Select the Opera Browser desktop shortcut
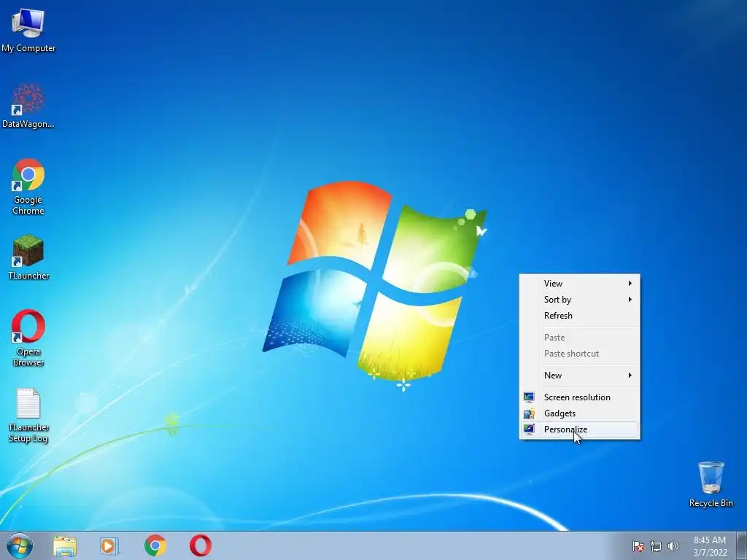The width and height of the screenshot is (747, 560). coord(28,338)
